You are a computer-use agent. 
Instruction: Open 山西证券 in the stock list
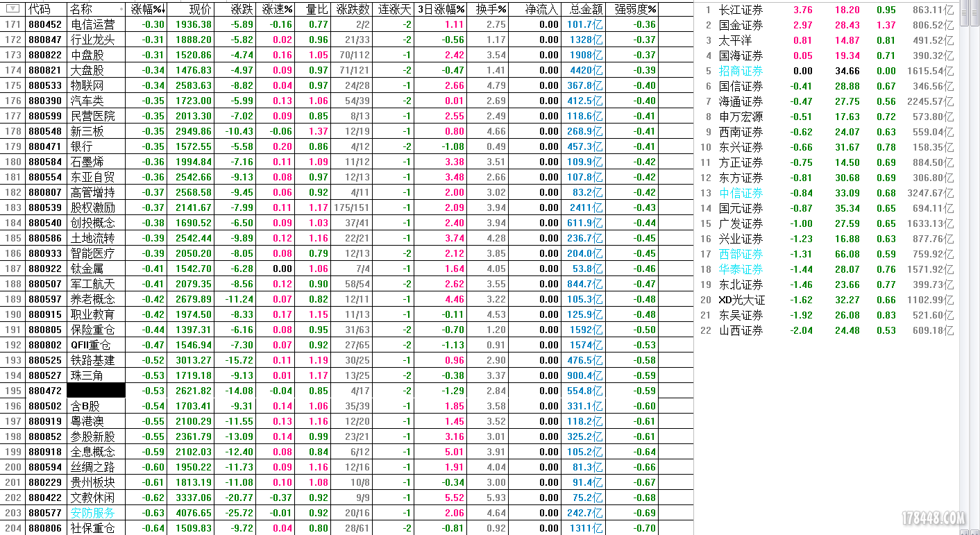[x=741, y=330]
